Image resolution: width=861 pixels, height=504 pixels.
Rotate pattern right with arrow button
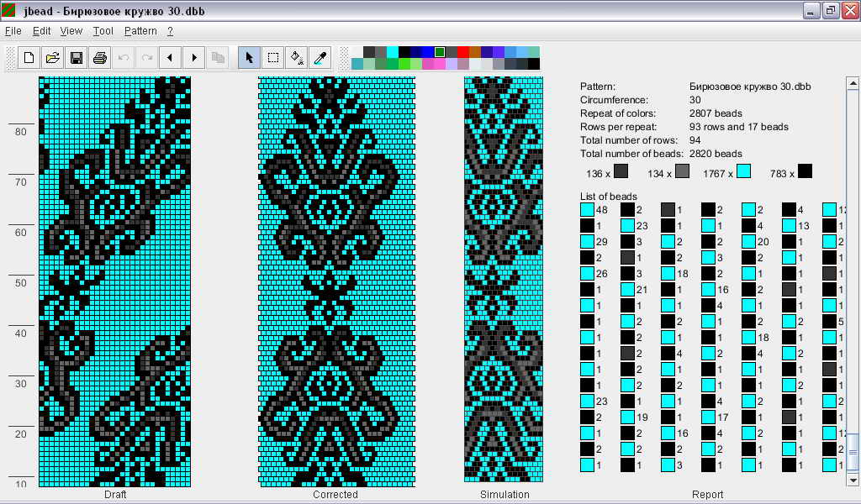[194, 58]
